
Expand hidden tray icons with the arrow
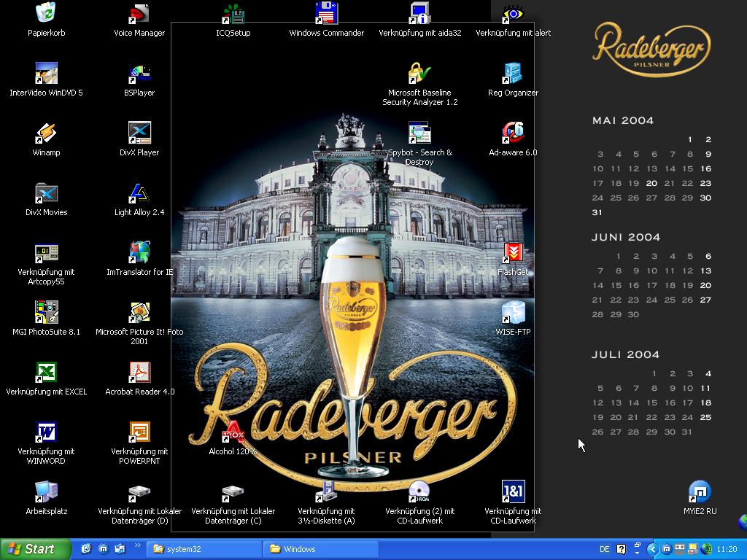click(653, 549)
